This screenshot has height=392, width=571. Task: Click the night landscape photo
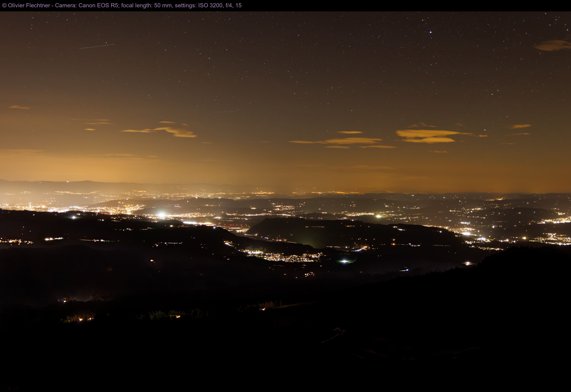pyautogui.click(x=285, y=202)
